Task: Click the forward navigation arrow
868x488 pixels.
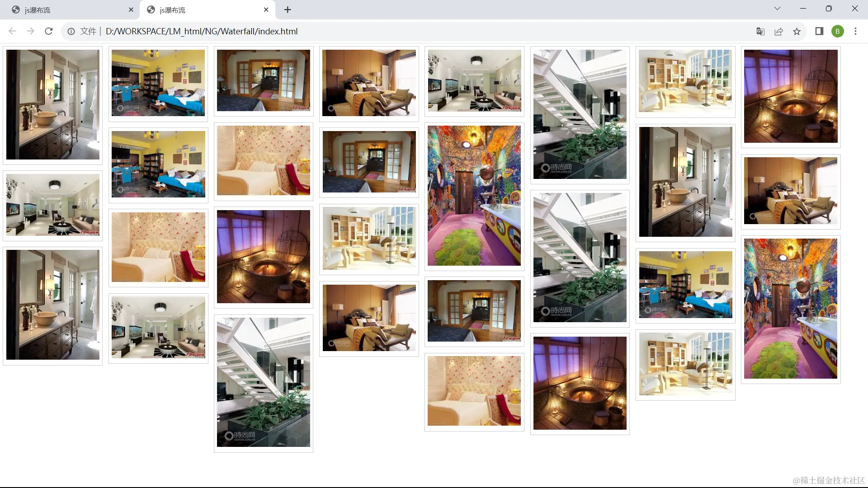Action: coord(30,31)
